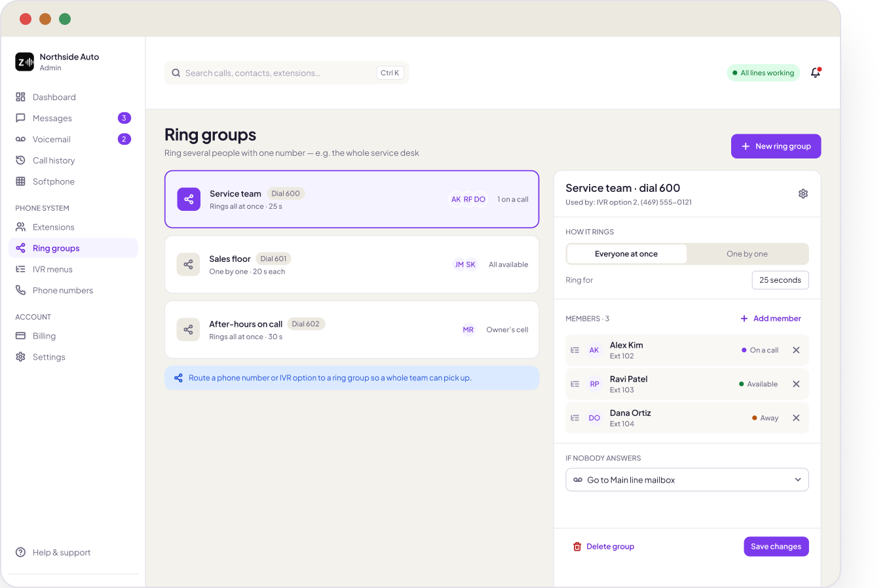Open the notifications bell icon
The width and height of the screenshot is (891, 588).
[x=816, y=73]
